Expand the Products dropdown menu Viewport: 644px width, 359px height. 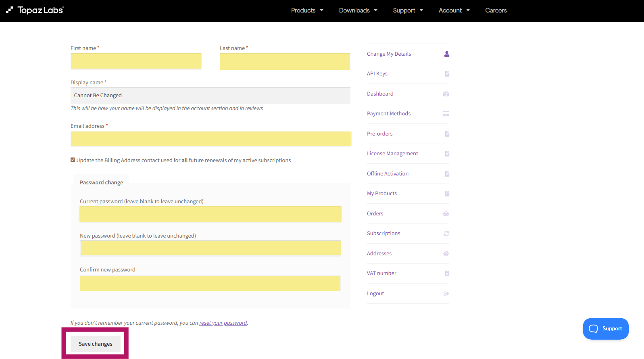pyautogui.click(x=307, y=10)
